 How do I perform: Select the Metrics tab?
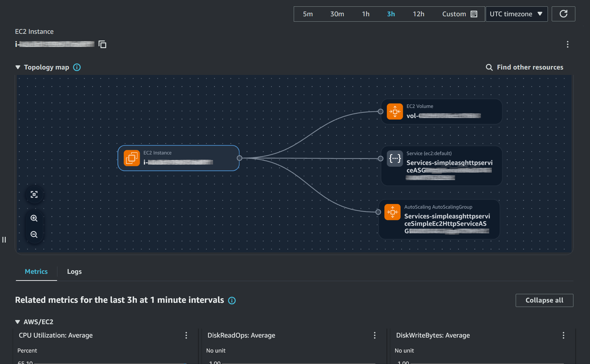[36, 272]
